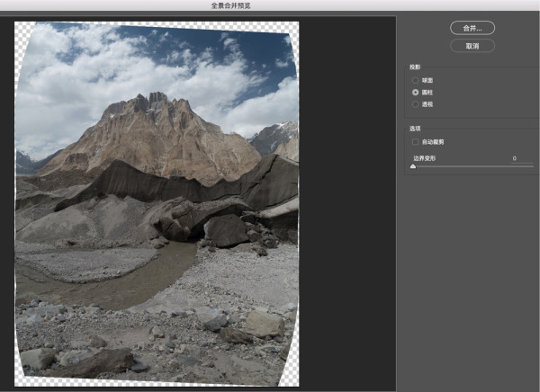The width and height of the screenshot is (540, 392).
Task: Select the 球面 spherical projection radio button
Action: 415,80
